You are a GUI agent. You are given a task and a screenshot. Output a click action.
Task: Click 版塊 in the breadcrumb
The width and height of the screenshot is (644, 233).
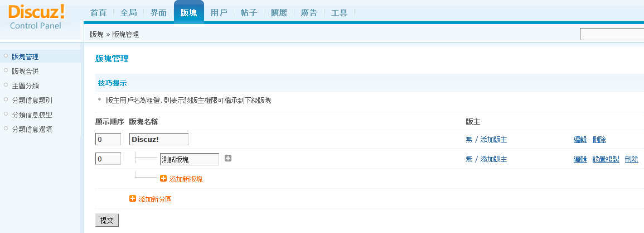[x=96, y=35]
